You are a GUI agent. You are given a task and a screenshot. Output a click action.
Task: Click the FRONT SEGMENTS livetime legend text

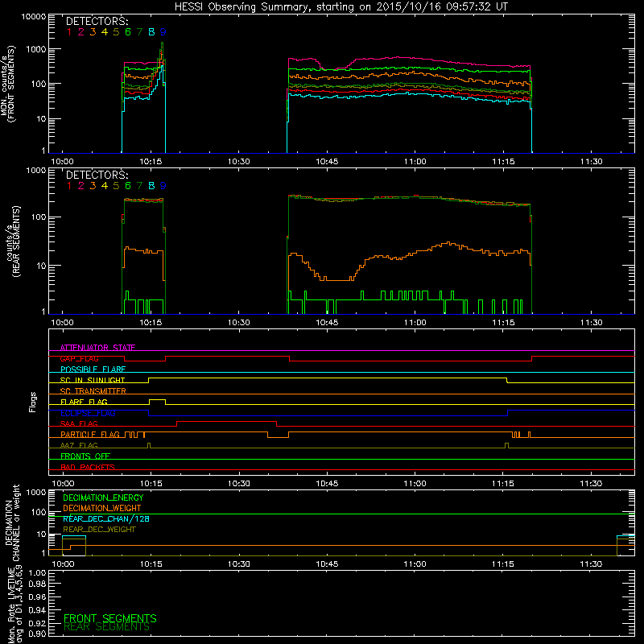point(110,618)
